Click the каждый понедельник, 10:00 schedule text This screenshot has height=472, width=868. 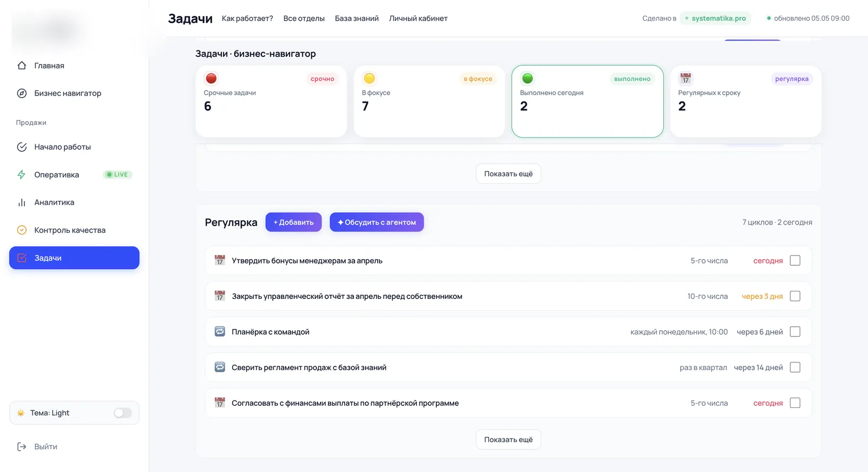pyautogui.click(x=679, y=332)
